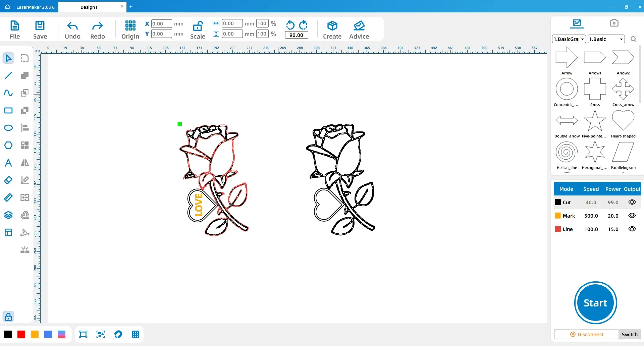
Task: Click the Y coordinate input field
Action: [161, 34]
